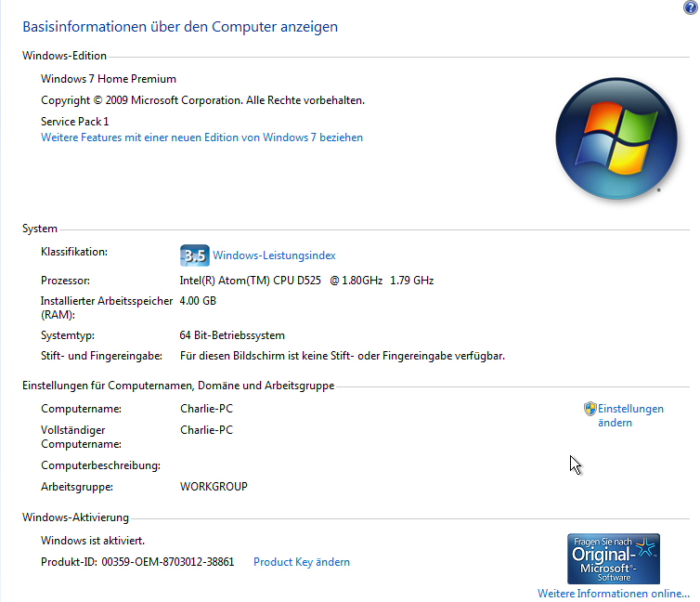Screen dimensions: 700x602
Task: Click the Klassifikation label
Action: coord(74,252)
